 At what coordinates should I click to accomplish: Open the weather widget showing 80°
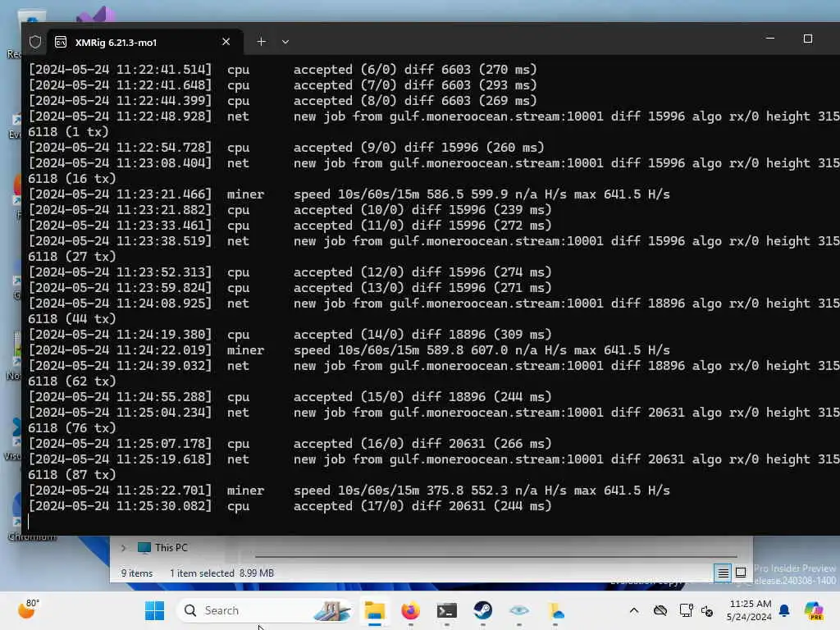pyautogui.click(x=28, y=609)
